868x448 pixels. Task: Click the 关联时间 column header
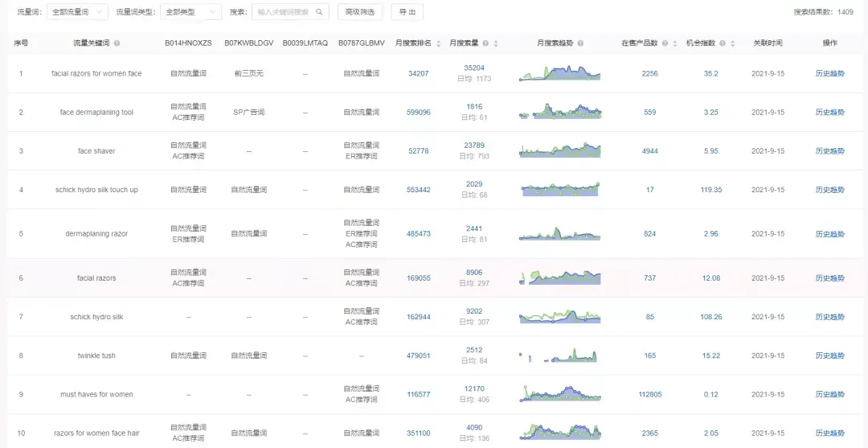768,43
